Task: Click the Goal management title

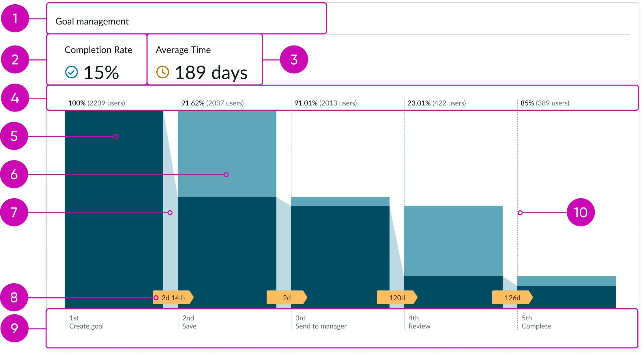Action: [x=92, y=21]
